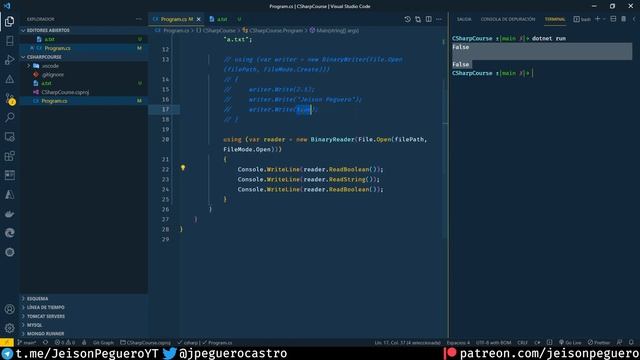The width and height of the screenshot is (640, 360).
Task: Select the bash terminal profile label
Action: tap(582, 19)
